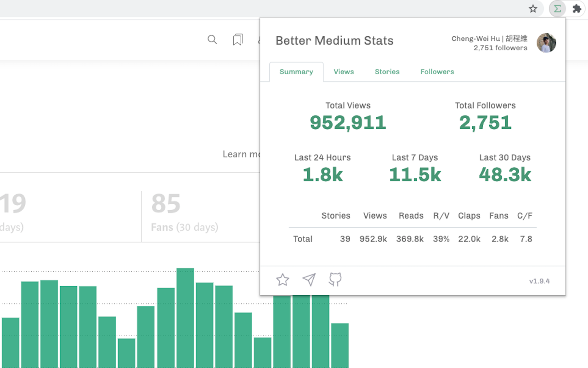Click the user avatar photo in the popup
Screen dimensions: 588x368
[546, 43]
